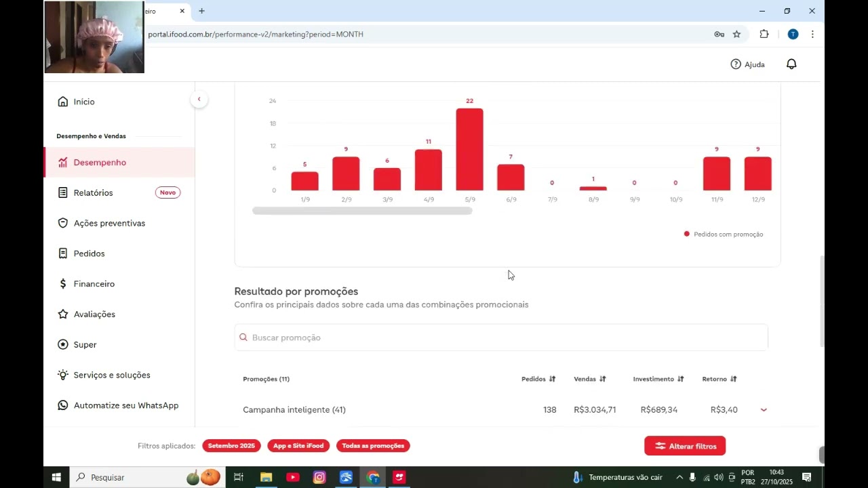This screenshot has width=868, height=488.
Task: Sort the table by Pedidos column
Action: point(538,379)
